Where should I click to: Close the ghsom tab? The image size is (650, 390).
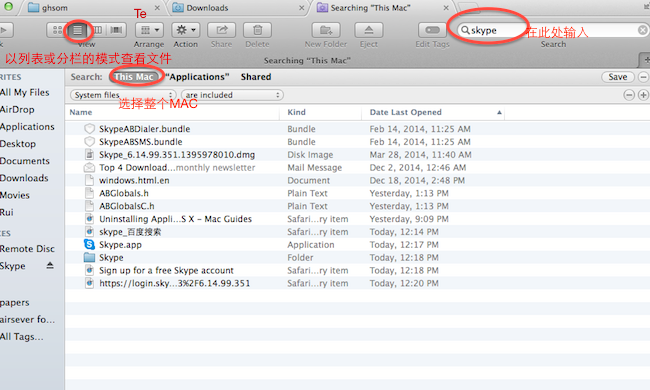[x=157, y=8]
